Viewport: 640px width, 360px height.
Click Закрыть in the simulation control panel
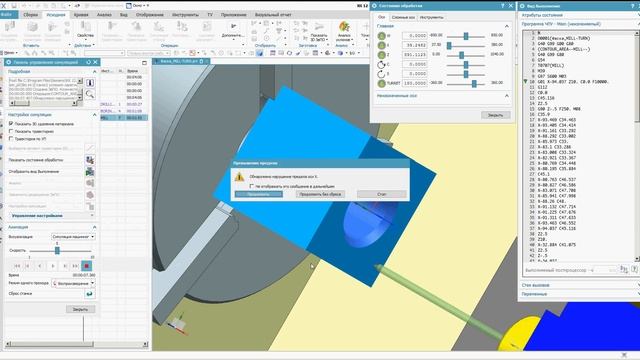[80, 309]
